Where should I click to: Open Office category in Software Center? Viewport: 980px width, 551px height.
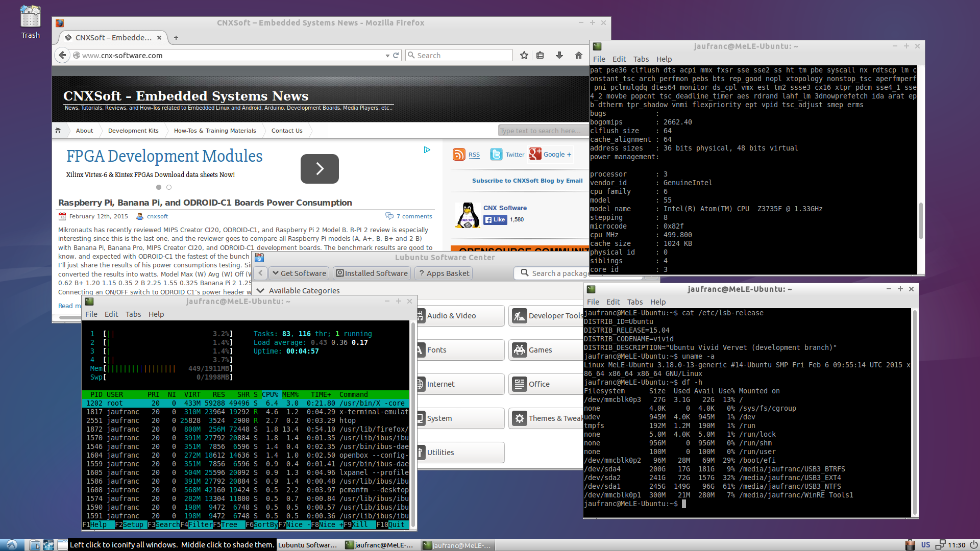point(546,384)
